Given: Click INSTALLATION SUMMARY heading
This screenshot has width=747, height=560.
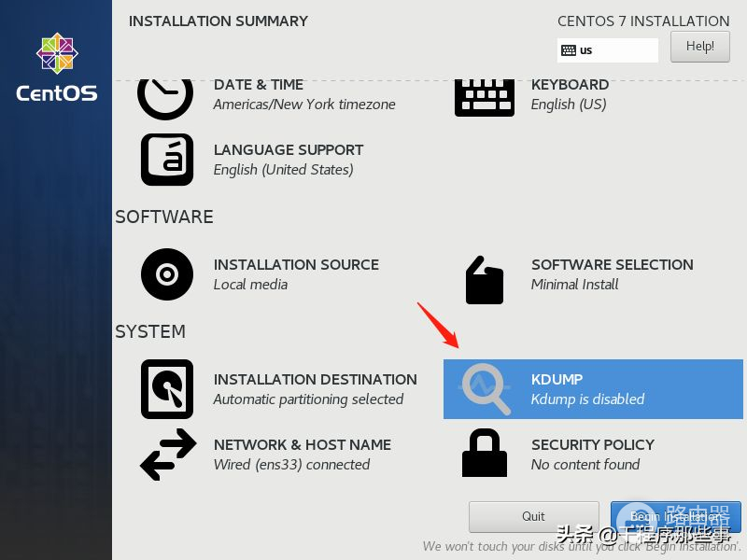Looking at the screenshot, I should [x=218, y=21].
